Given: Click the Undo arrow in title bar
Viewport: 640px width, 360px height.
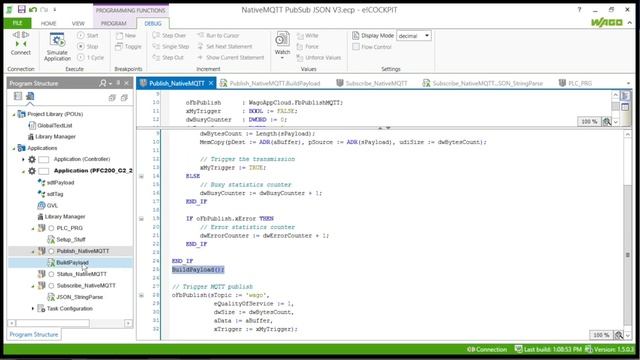Looking at the screenshot, I should point(33,9).
